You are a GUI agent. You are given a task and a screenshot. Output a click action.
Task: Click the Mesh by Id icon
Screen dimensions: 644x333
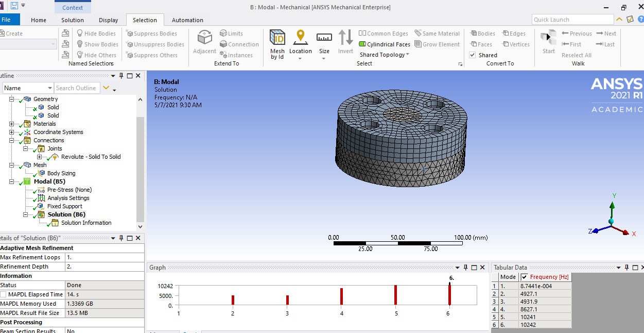(x=277, y=38)
